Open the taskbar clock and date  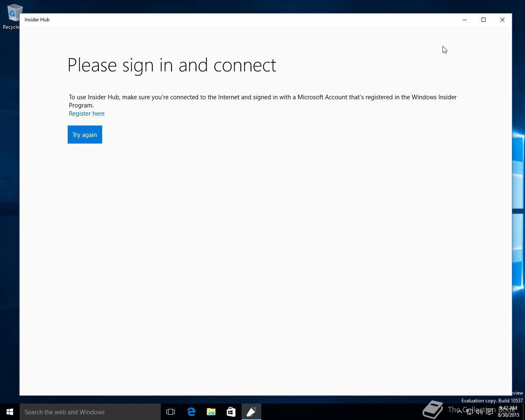(x=508, y=412)
